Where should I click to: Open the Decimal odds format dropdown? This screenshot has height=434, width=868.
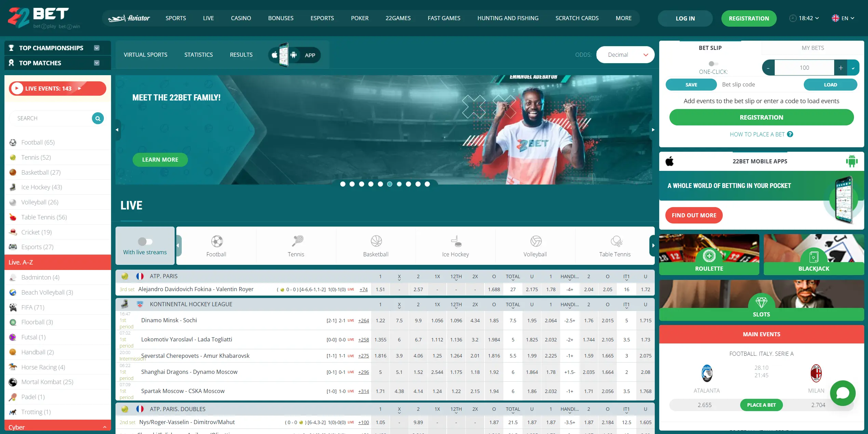pos(625,55)
